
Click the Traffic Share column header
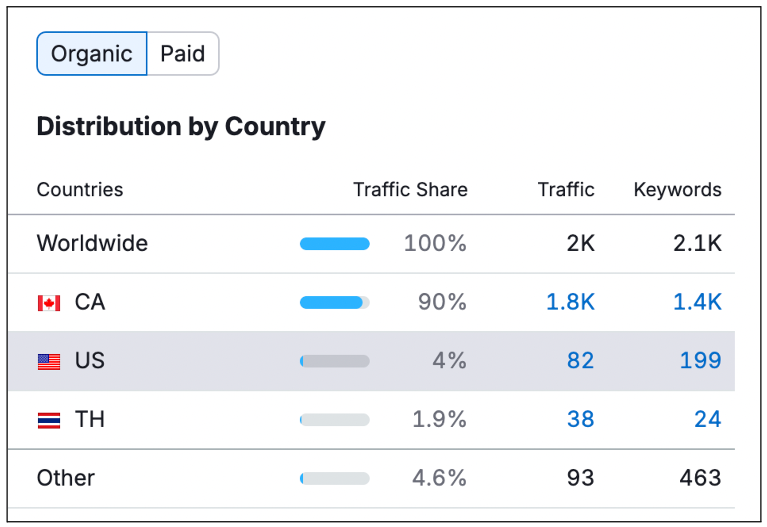click(x=410, y=190)
